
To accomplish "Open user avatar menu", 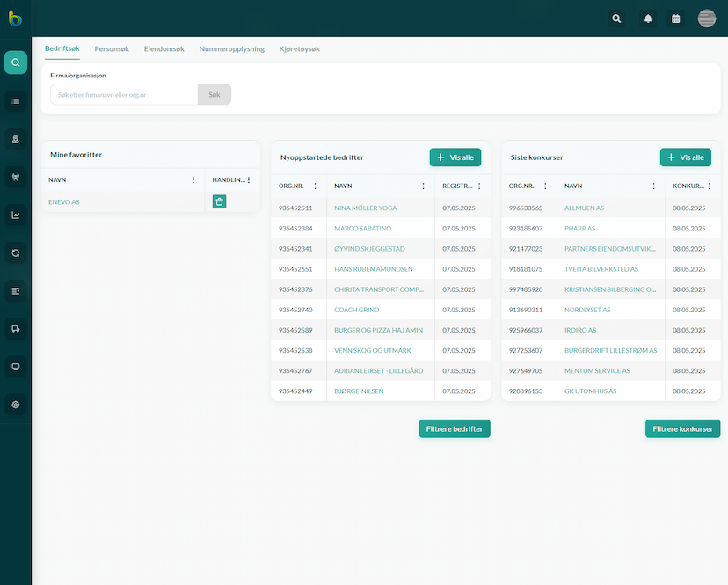I will [x=707, y=18].
